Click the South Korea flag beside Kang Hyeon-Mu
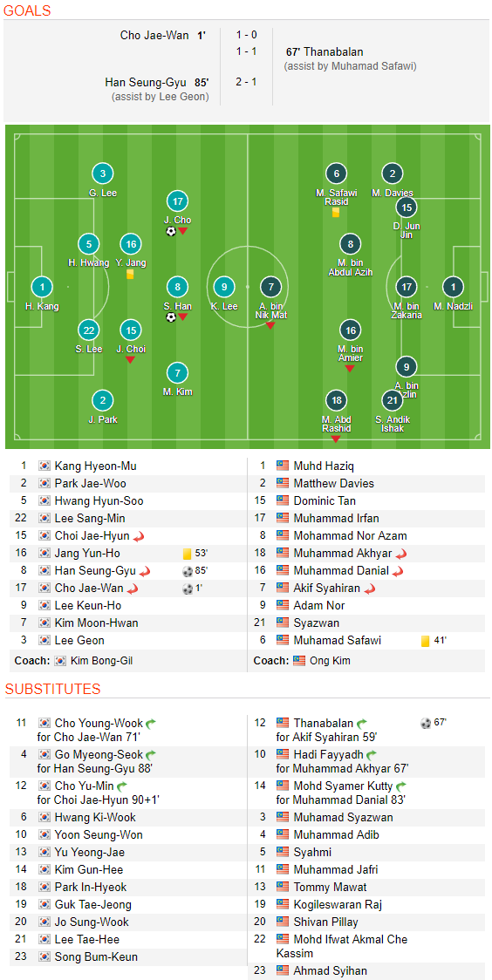The image size is (492, 980). tap(44, 466)
